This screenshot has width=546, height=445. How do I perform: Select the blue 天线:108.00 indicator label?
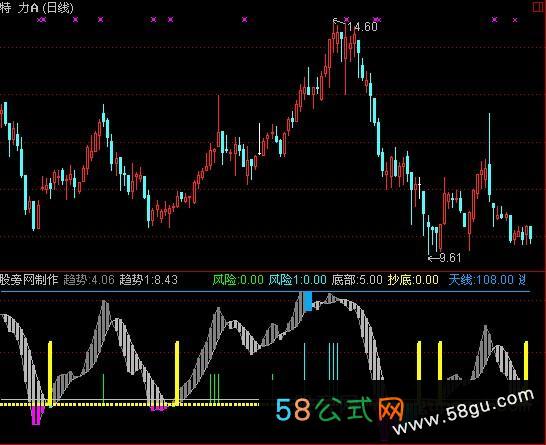(x=481, y=280)
